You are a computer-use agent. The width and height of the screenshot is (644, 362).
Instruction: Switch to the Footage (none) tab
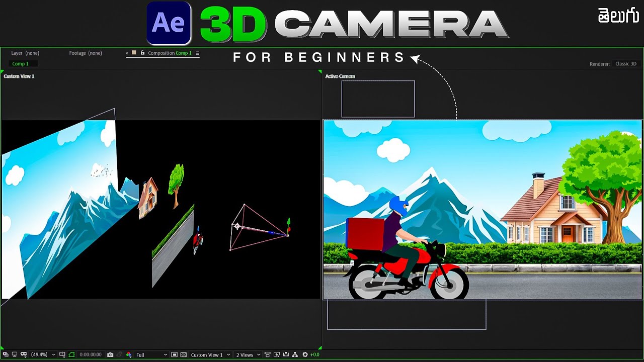pos(86,53)
